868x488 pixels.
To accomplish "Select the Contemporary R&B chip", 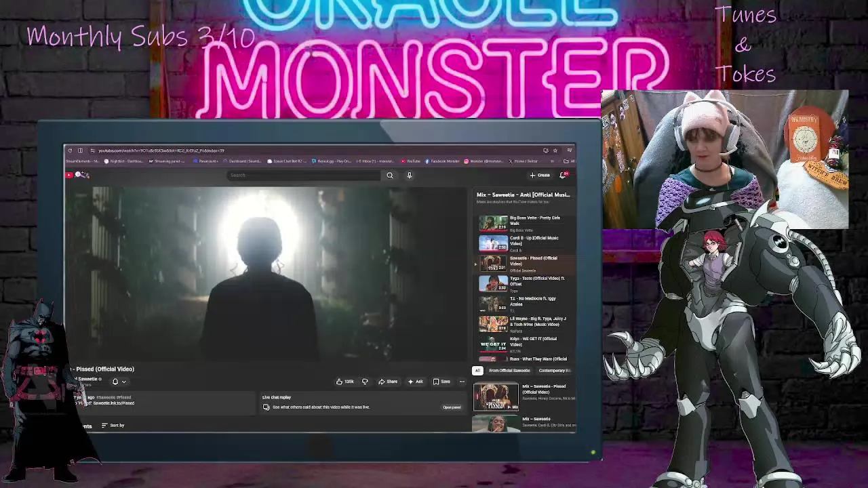I will [555, 371].
